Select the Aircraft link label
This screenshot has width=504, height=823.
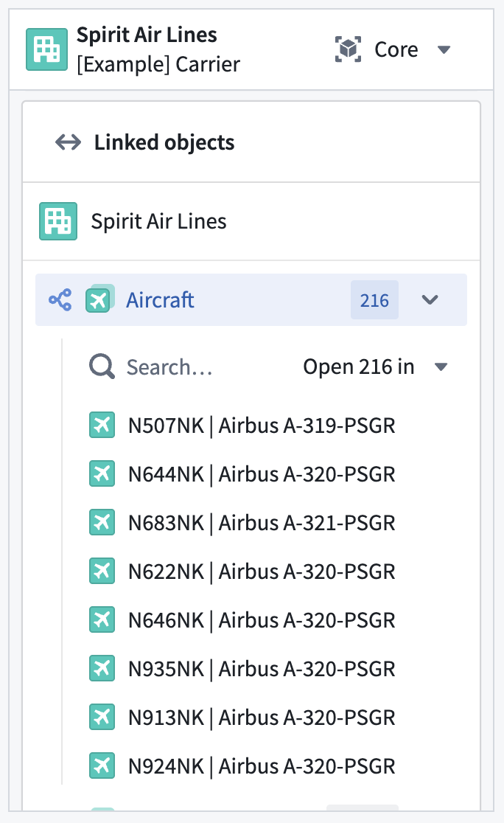(160, 299)
